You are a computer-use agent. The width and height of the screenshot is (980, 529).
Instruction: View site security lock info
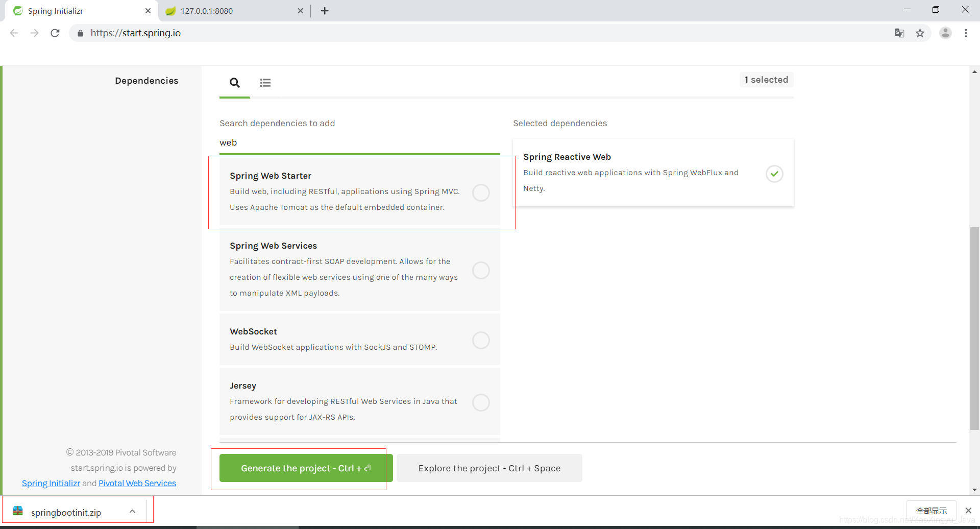tap(80, 33)
